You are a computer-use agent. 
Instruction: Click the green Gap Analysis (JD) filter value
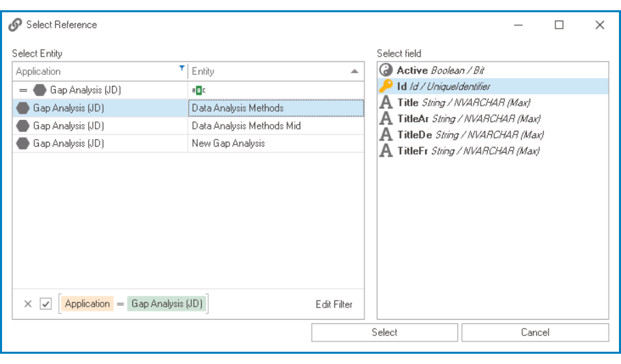(x=167, y=304)
